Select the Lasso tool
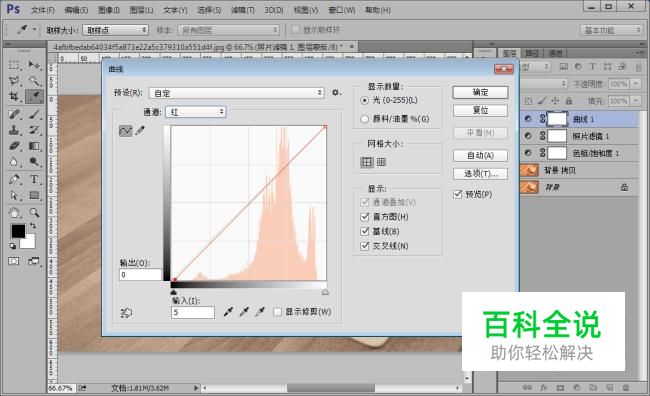650x396 pixels. pyautogui.click(x=14, y=80)
